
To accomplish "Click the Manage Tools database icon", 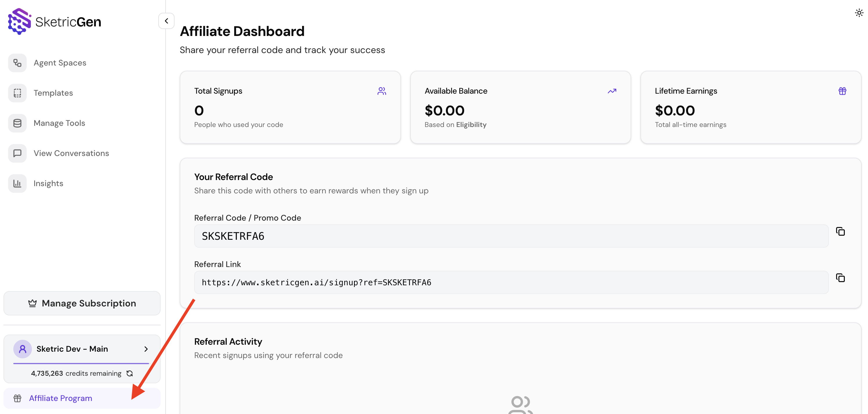I will [17, 123].
